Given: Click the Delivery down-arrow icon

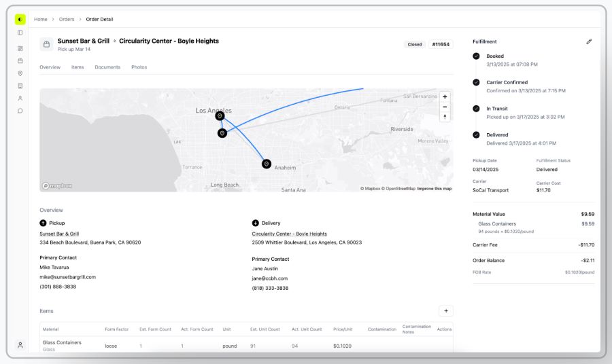Looking at the screenshot, I should 255,223.
